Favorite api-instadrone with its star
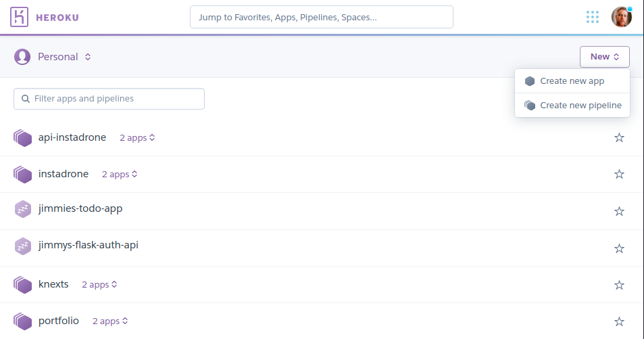 click(619, 138)
